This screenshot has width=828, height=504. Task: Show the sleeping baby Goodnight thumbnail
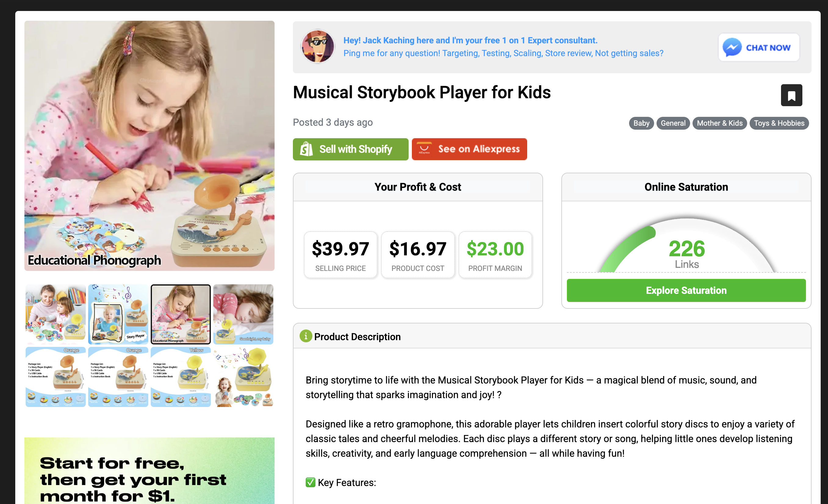click(x=243, y=314)
